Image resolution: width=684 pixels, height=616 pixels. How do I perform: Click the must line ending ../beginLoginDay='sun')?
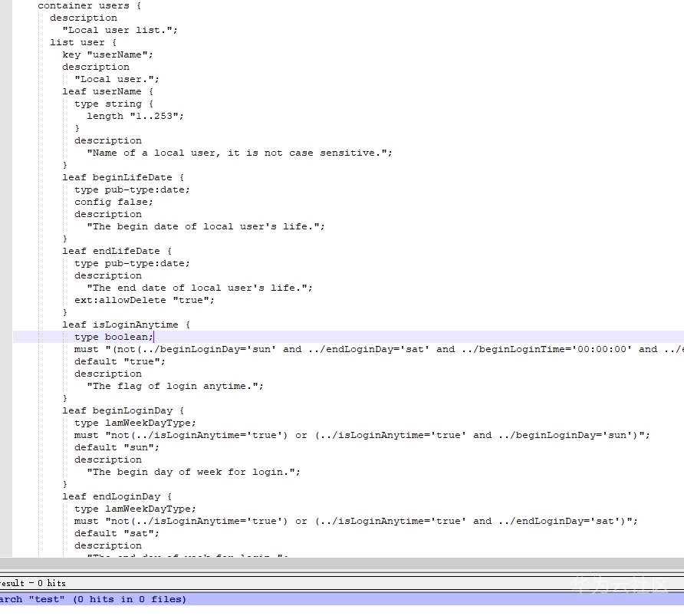[362, 436]
